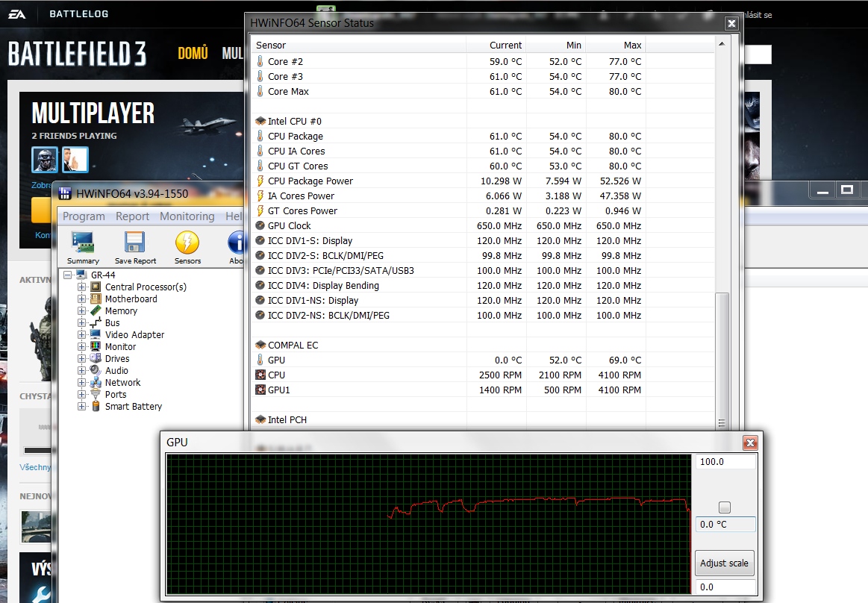Open the Monitoring menu
The width and height of the screenshot is (868, 603).
click(x=187, y=216)
